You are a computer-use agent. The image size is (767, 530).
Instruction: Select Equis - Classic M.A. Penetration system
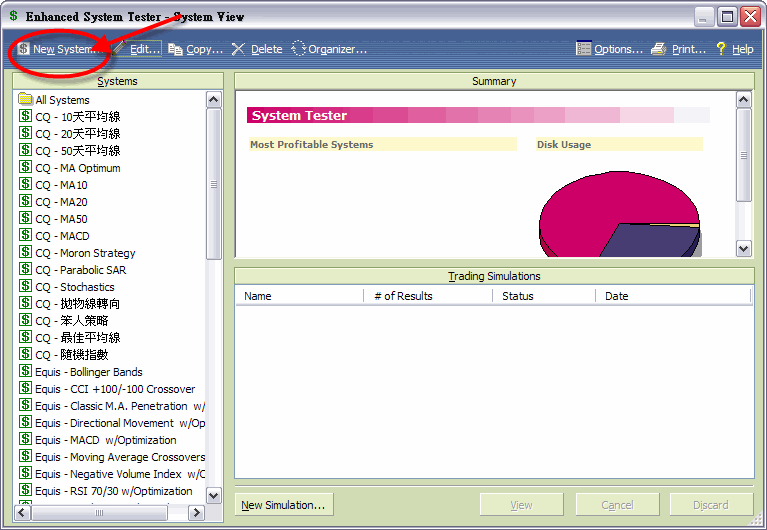click(112, 406)
